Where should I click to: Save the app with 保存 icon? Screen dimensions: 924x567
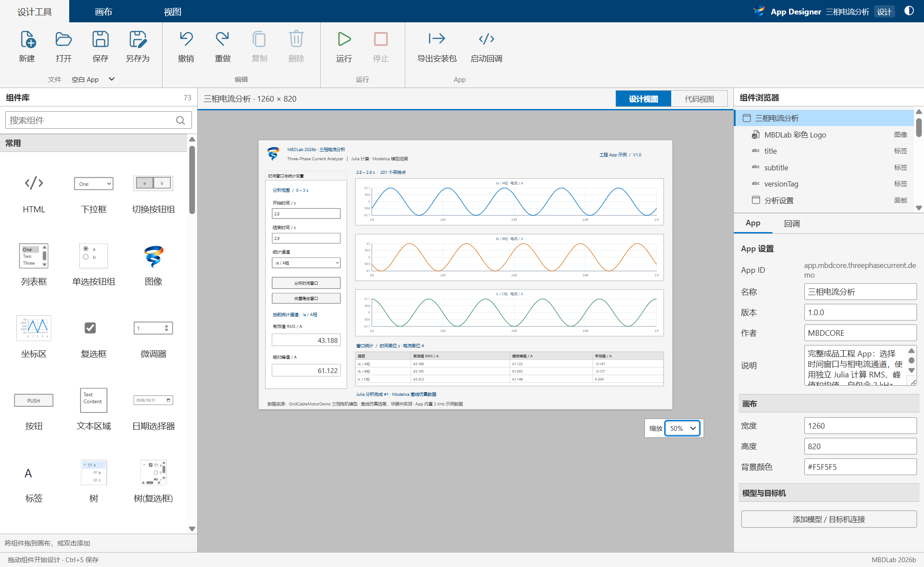(x=100, y=39)
